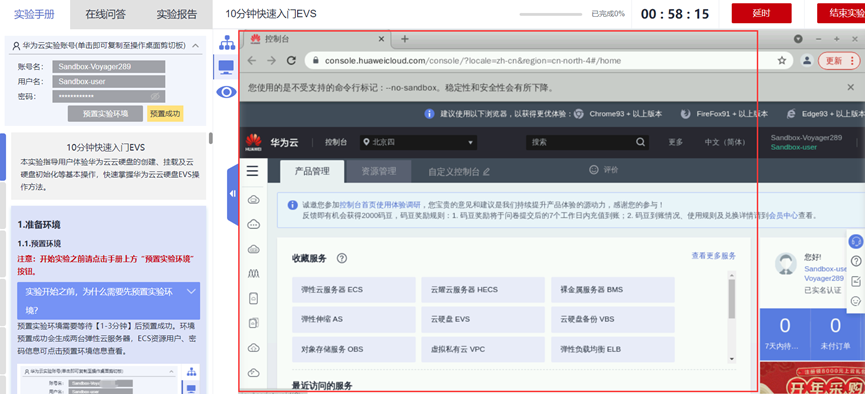Screen dimensions: 865x394
Task: Select the 产品管理 tab
Action: (312, 172)
